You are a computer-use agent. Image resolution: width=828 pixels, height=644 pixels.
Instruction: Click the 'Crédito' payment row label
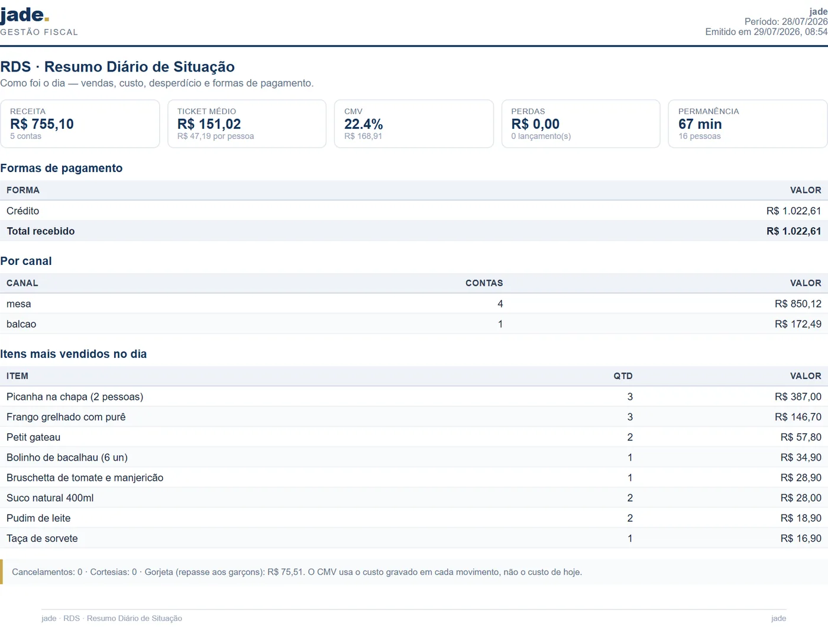click(23, 211)
